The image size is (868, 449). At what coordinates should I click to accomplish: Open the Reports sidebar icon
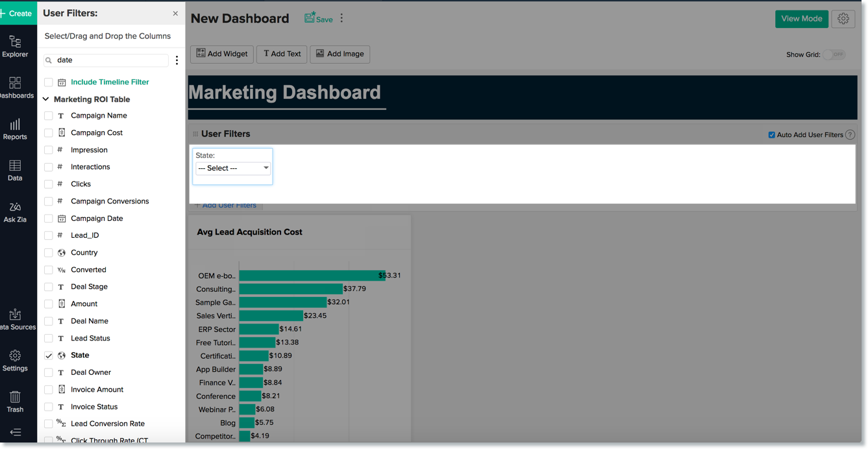pos(15,129)
